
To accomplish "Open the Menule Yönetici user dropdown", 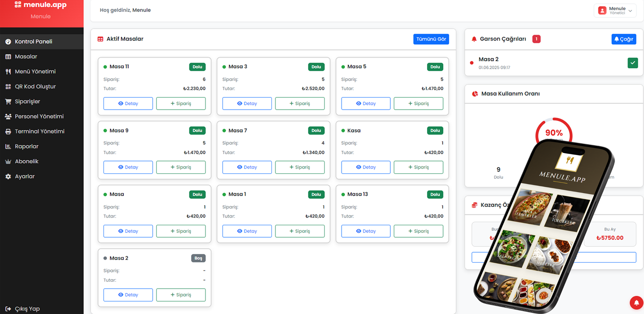I will [615, 10].
